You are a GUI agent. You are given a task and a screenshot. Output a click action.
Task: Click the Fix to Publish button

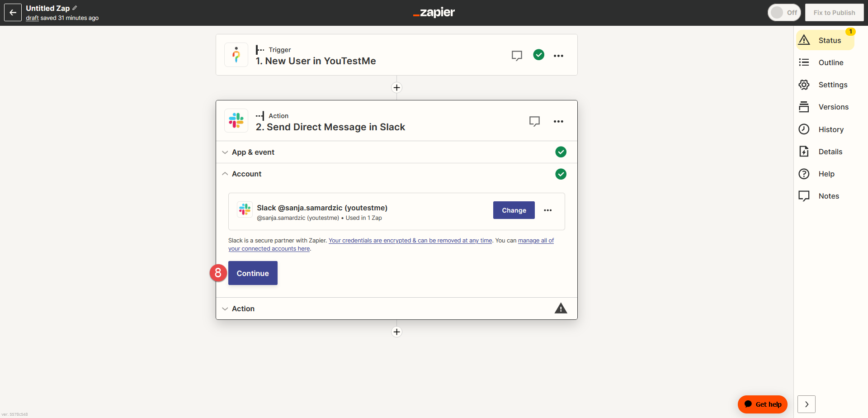coord(834,13)
